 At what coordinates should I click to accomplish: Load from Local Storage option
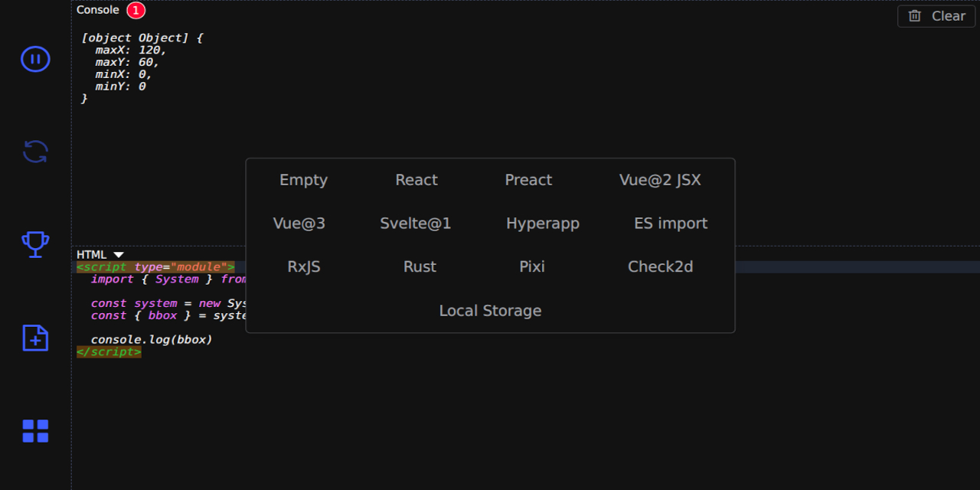[490, 311]
